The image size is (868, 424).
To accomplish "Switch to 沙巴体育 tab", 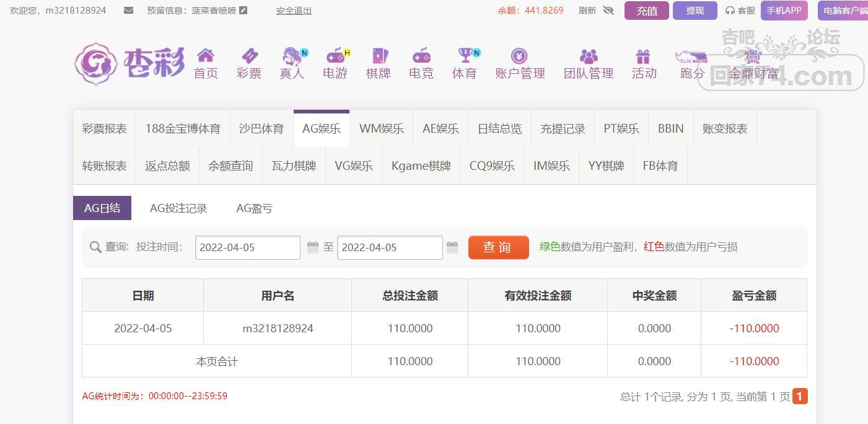I will tap(261, 128).
